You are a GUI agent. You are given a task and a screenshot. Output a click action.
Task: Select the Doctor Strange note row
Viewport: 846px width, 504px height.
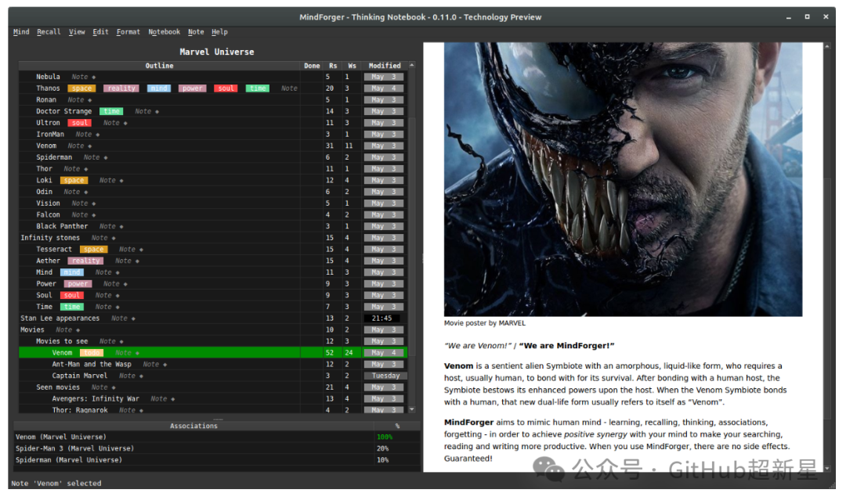pyautogui.click(x=213, y=112)
